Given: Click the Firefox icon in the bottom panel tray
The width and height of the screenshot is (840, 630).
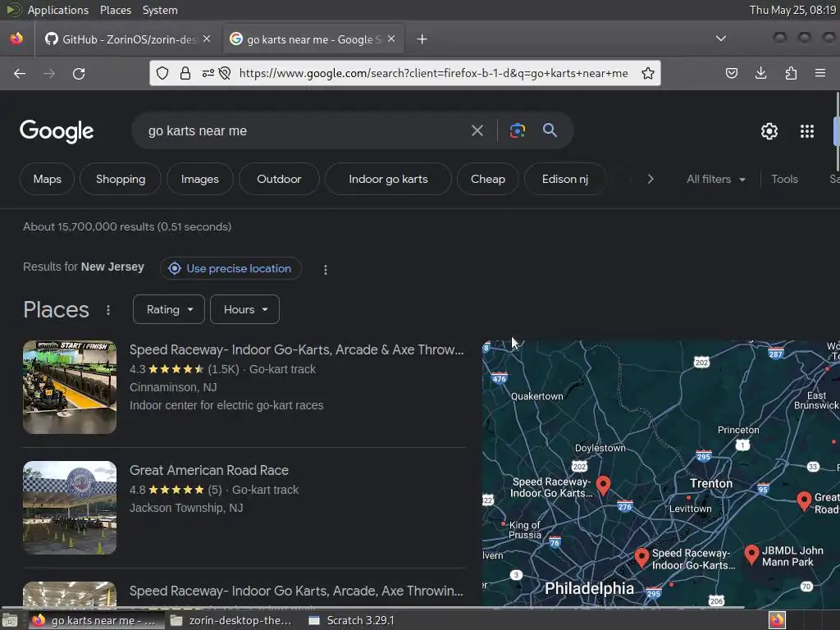Looking at the screenshot, I should coord(778,620).
